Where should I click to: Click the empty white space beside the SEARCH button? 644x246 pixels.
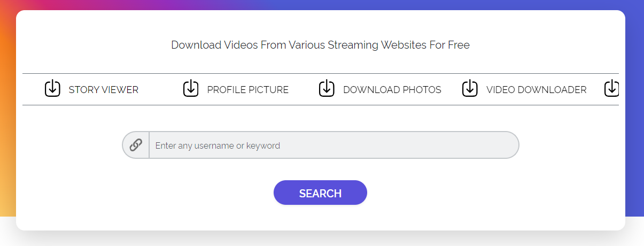pyautogui.click(x=454, y=193)
